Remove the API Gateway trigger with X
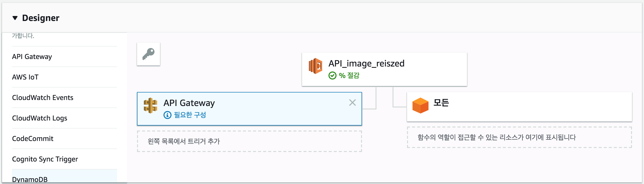Viewport: 644px width, 184px height. coord(352,102)
